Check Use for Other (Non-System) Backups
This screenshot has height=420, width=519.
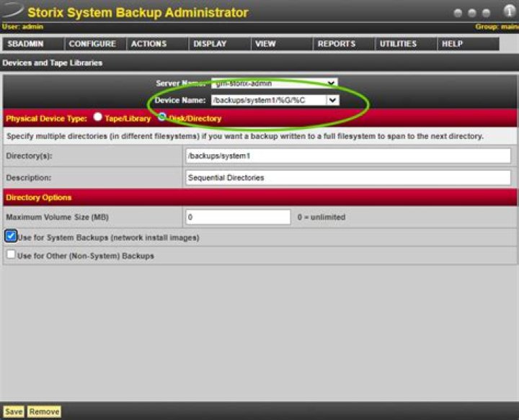point(11,254)
